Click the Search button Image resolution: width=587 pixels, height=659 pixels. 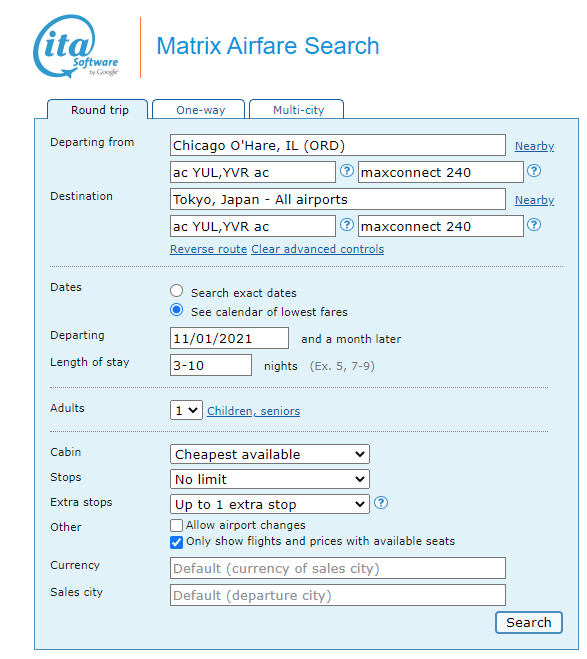click(x=529, y=622)
